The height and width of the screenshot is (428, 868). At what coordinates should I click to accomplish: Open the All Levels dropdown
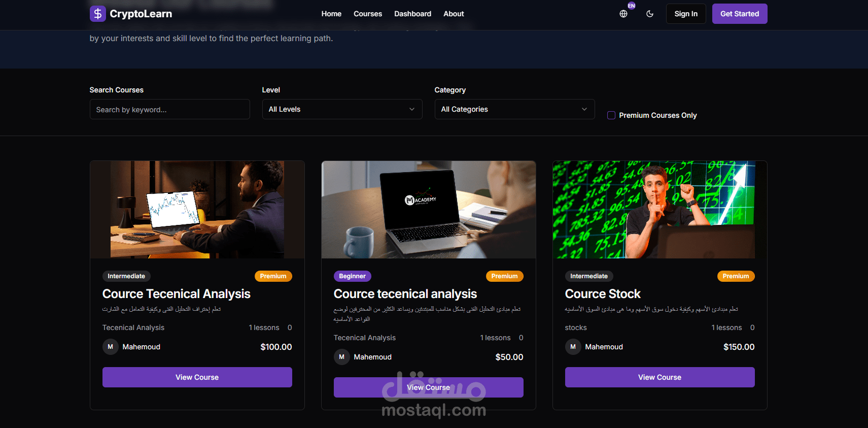pyautogui.click(x=342, y=109)
